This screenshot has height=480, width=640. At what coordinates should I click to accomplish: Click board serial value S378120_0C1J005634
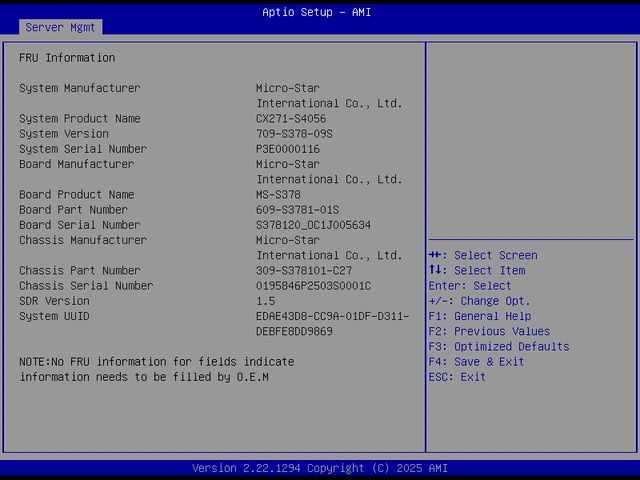pyautogui.click(x=313, y=225)
